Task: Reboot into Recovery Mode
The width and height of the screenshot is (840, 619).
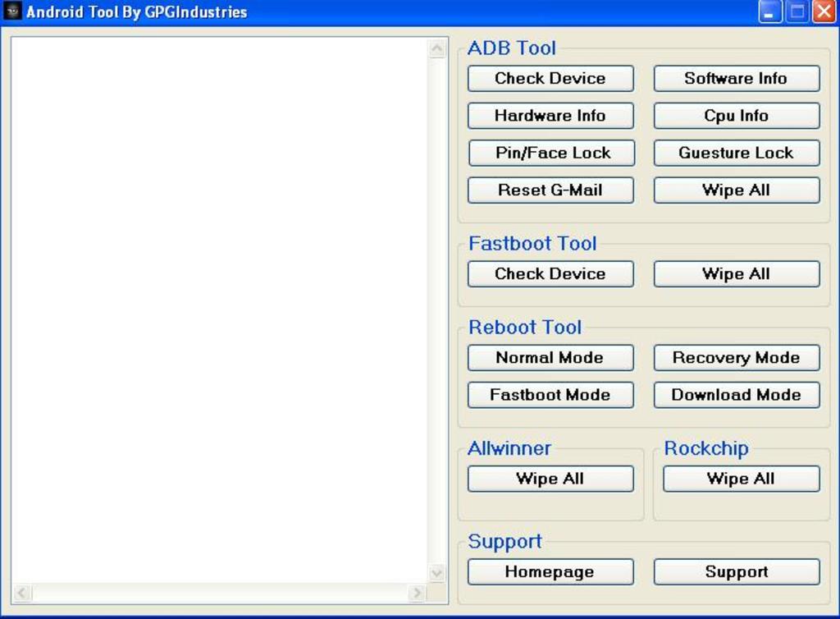Action: (737, 357)
